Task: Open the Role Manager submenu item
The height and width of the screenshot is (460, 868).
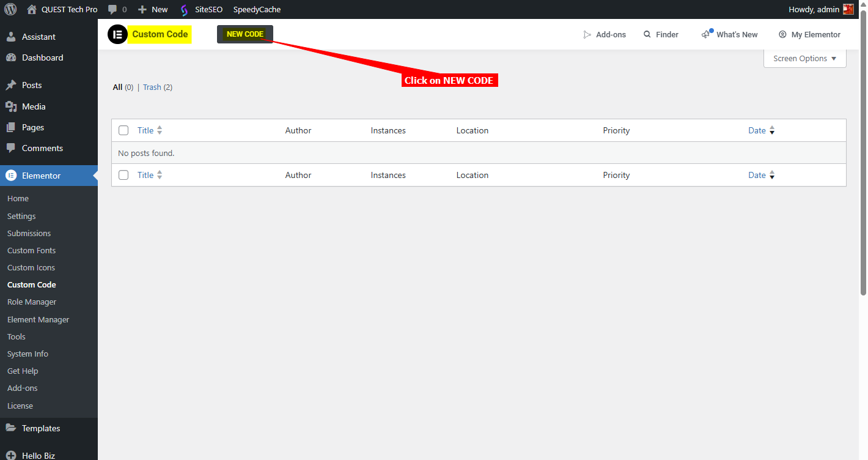Action: click(x=32, y=302)
